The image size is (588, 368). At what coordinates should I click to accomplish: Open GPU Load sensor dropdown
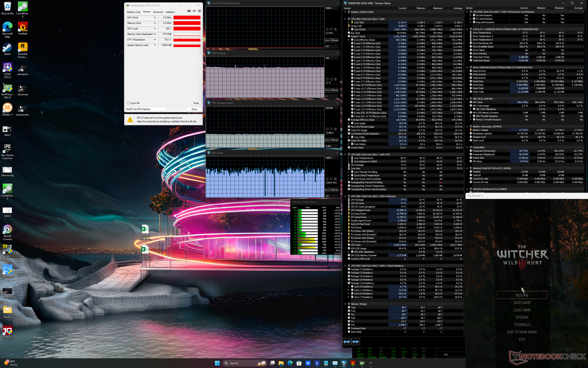coord(155,29)
